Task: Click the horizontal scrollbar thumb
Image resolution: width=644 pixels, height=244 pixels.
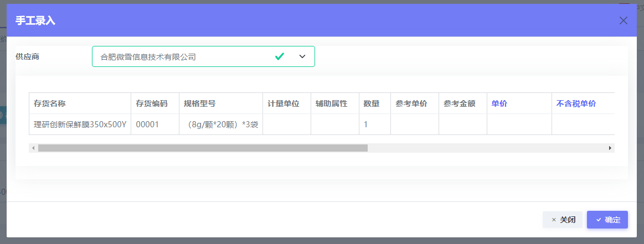Action: click(203, 148)
